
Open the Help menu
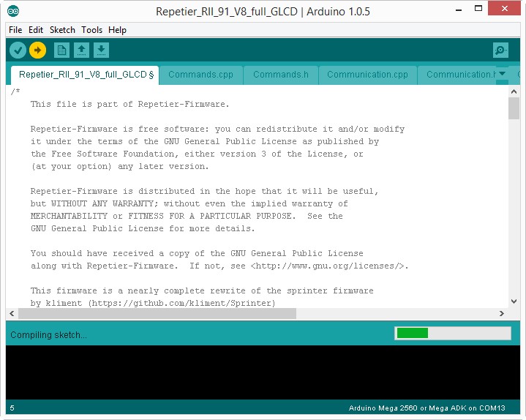(117, 30)
